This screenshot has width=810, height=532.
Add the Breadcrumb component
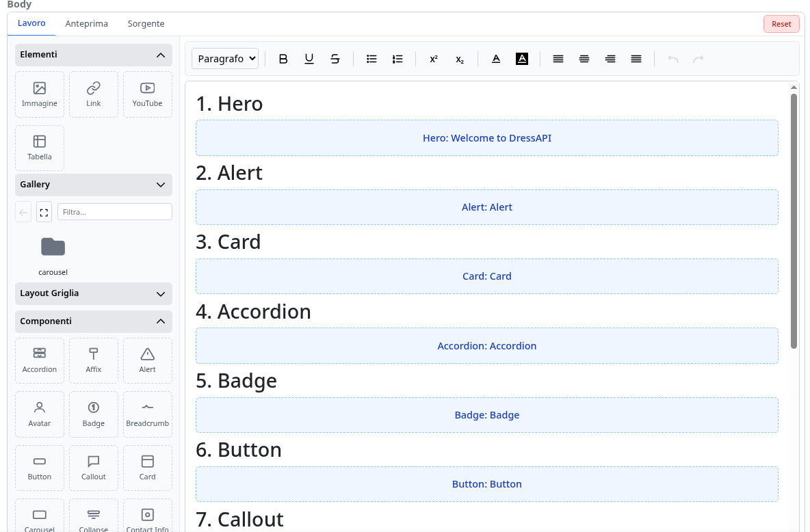coord(147,414)
